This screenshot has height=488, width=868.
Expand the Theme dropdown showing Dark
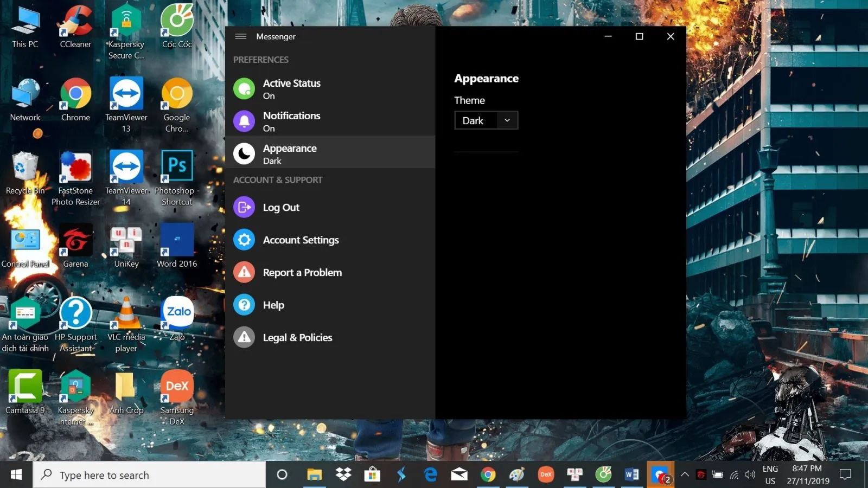486,120
